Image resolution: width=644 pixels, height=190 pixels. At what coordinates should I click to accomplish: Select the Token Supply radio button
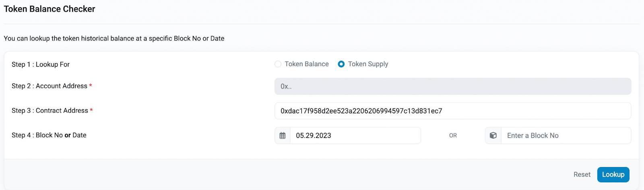(341, 64)
